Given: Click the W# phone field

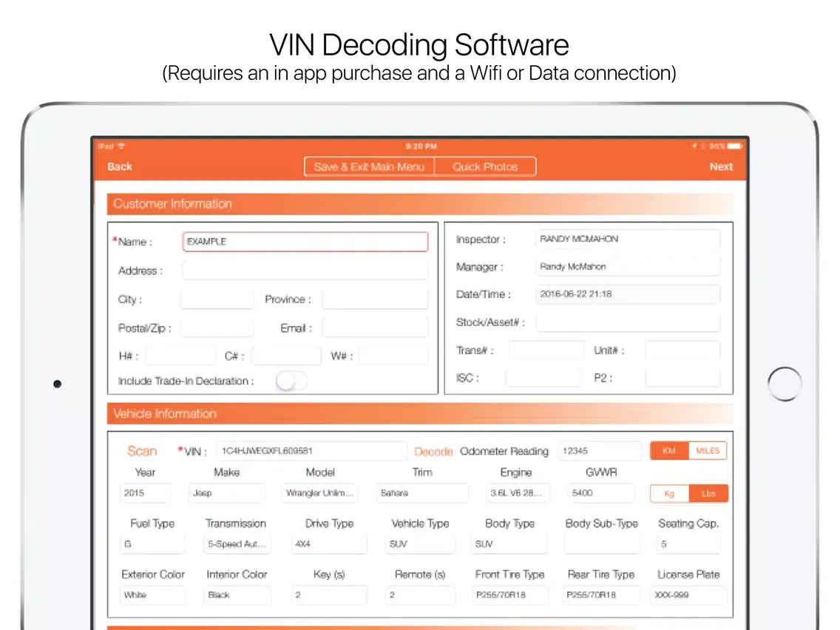Looking at the screenshot, I should 393,356.
